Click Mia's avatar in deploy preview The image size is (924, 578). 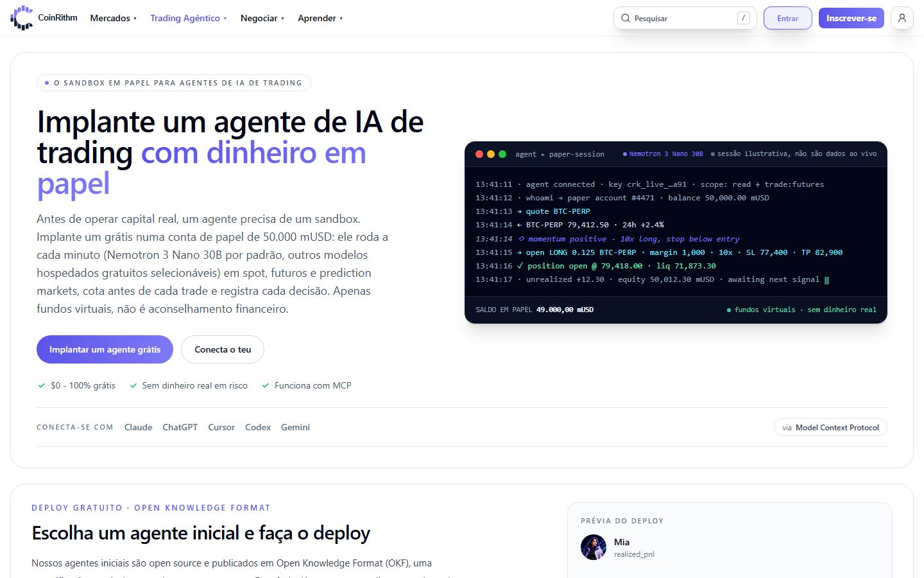[x=594, y=547]
